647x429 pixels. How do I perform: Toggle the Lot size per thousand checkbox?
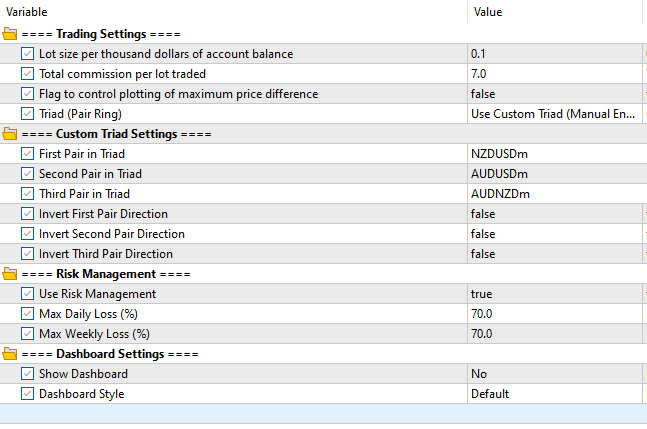(27, 53)
